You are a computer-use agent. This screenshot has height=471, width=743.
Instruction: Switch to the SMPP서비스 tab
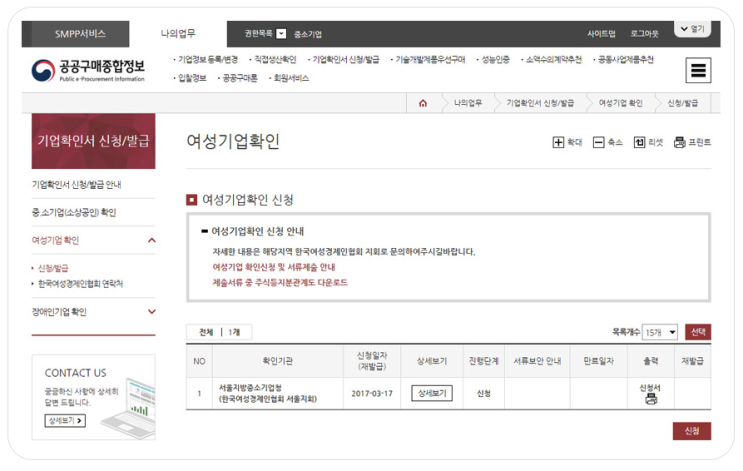[80, 34]
